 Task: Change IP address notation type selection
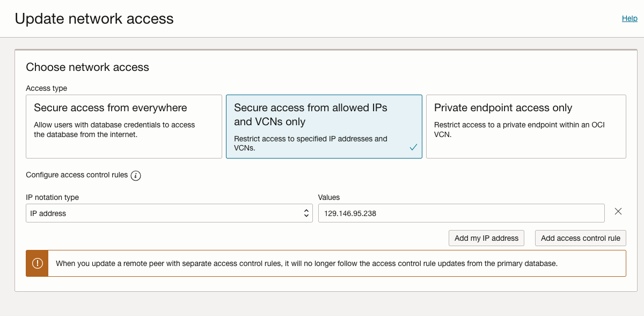169,213
